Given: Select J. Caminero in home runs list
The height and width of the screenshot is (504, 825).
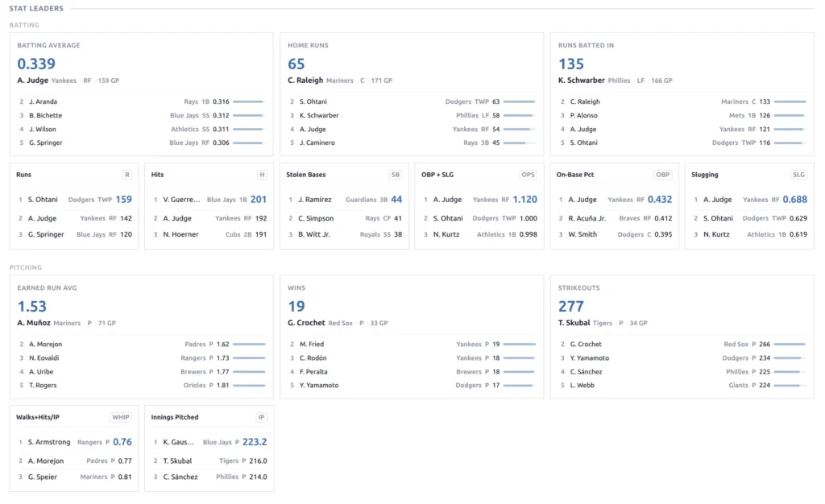Looking at the screenshot, I should pyautogui.click(x=317, y=143).
